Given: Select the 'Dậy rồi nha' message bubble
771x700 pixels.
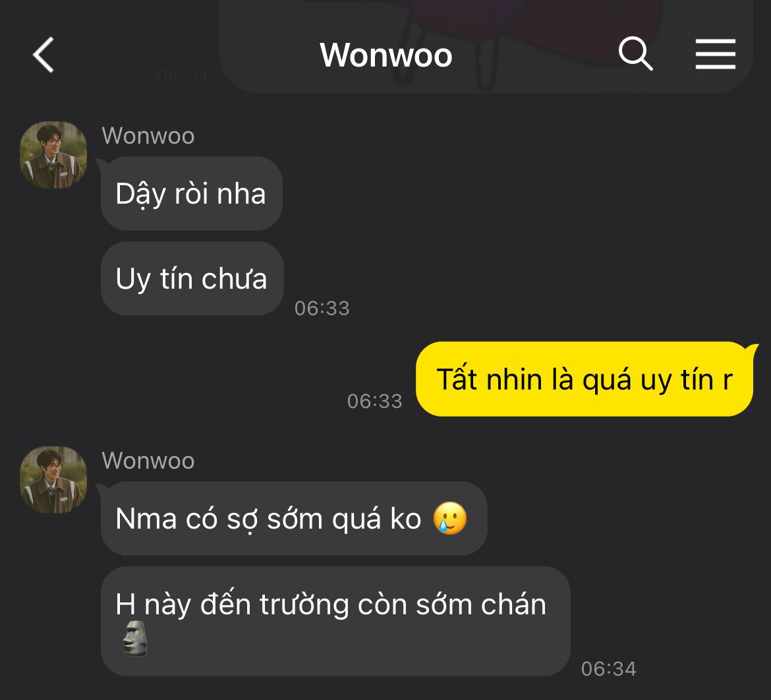Looking at the screenshot, I should click(191, 193).
